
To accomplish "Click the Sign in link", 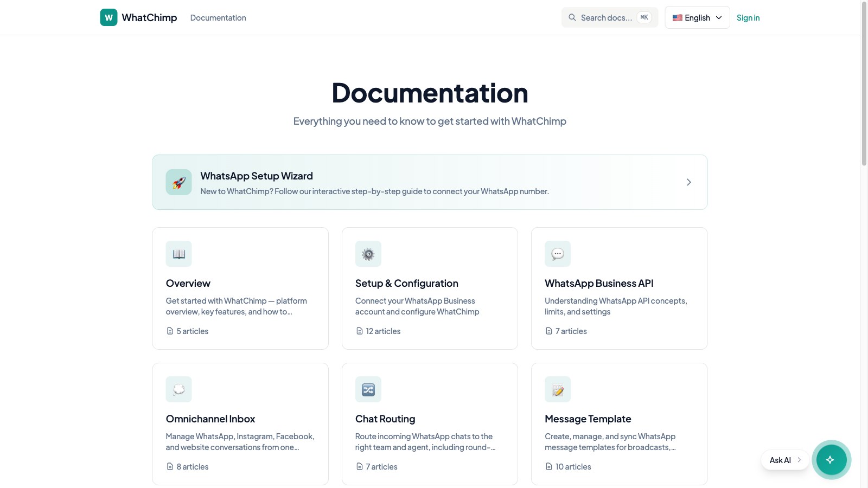I will [x=748, y=18].
